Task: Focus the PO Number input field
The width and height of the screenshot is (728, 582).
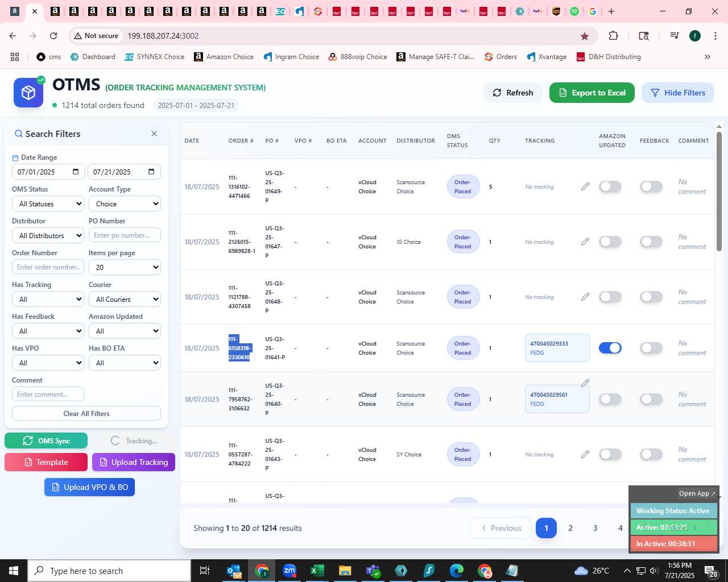Action: pyautogui.click(x=125, y=235)
